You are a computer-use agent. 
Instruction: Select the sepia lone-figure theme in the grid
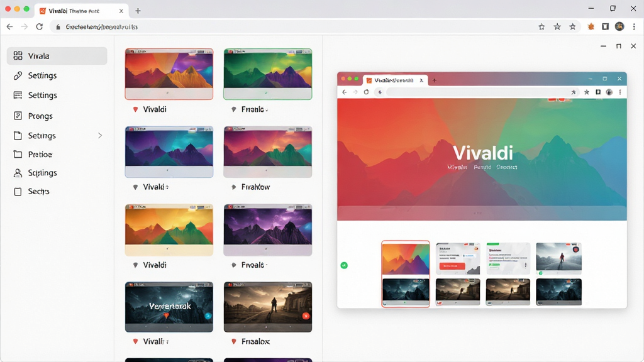point(268,307)
